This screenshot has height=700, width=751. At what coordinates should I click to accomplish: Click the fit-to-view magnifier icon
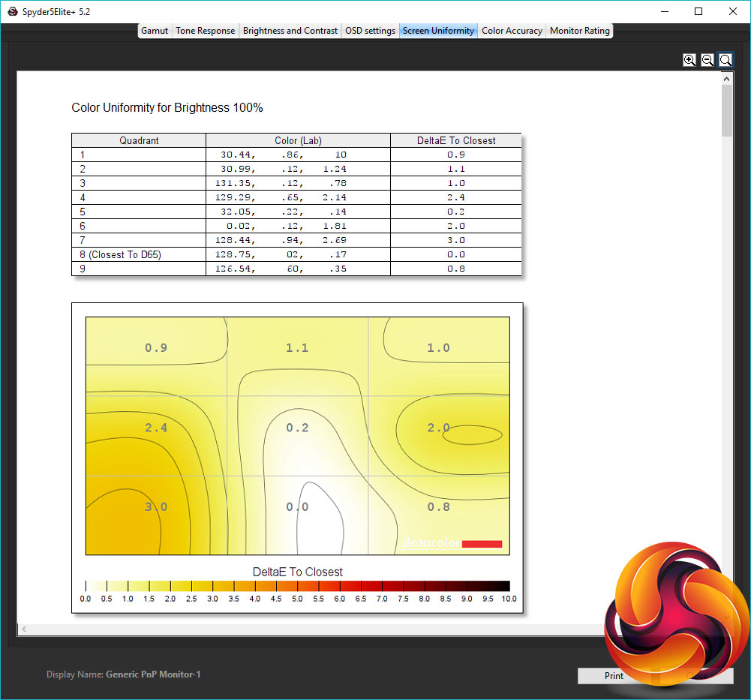coord(725,60)
